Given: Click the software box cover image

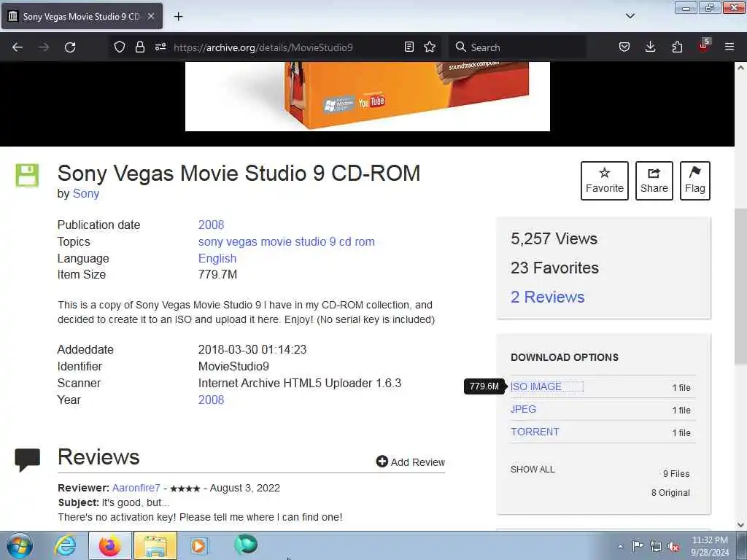Looking at the screenshot, I should coord(368,96).
